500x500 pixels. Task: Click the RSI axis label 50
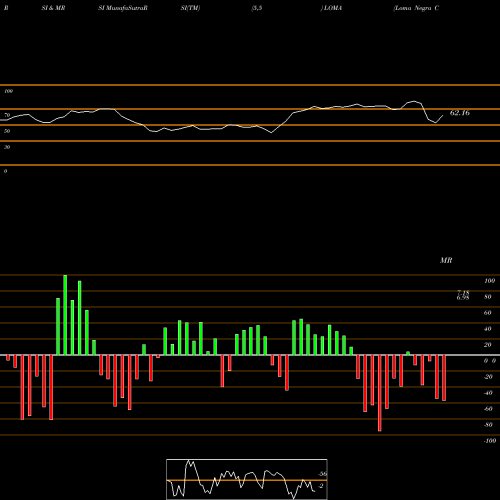(7, 131)
